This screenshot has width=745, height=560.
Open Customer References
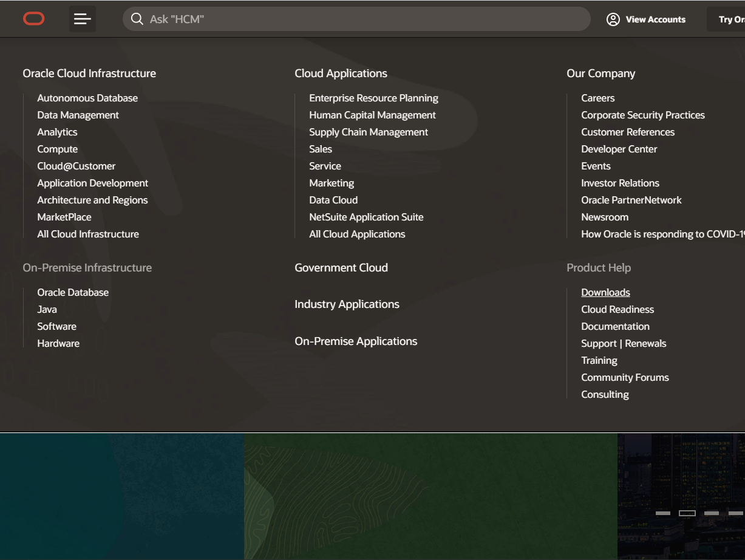628,132
